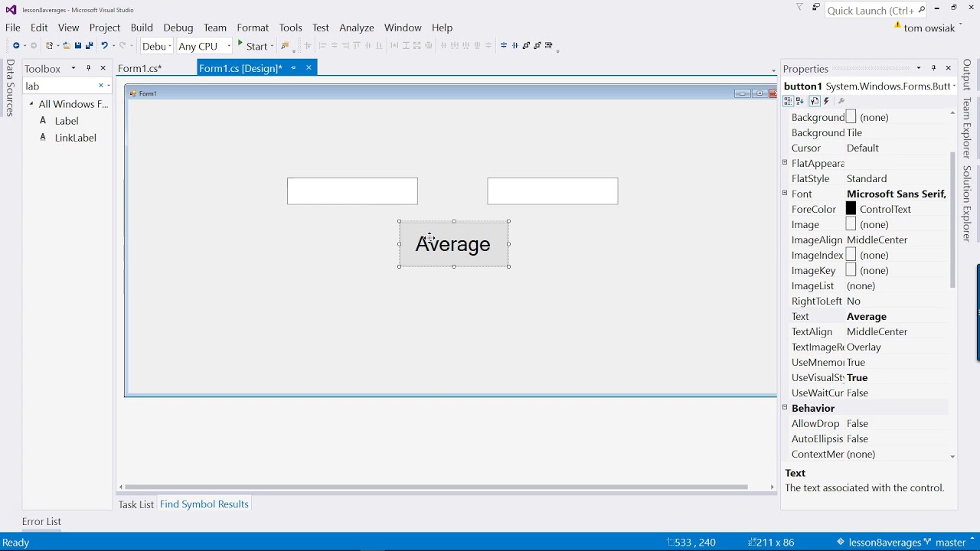Expand the Font property group
Viewport: 980px width, 551px height.
tap(785, 194)
